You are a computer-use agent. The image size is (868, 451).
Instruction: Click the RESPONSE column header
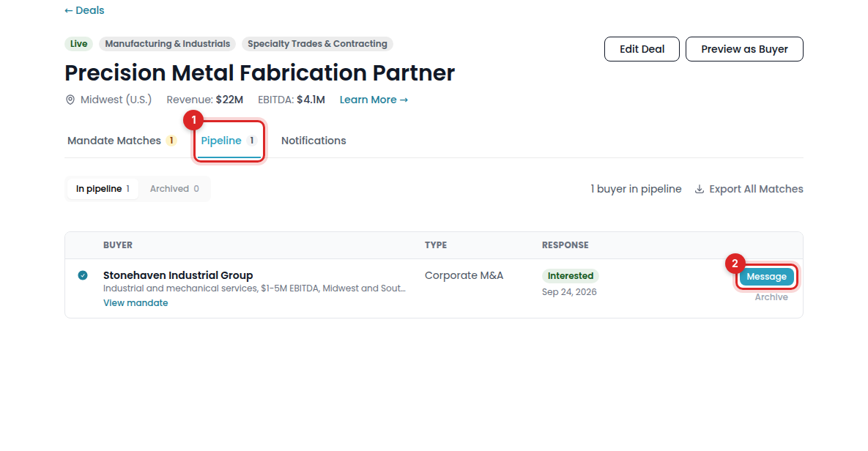(x=565, y=245)
